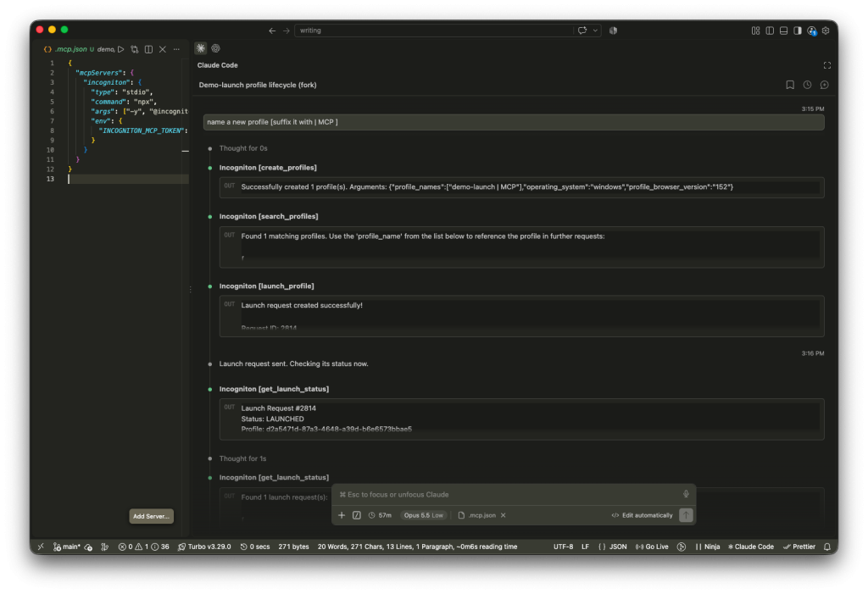Open the chat sparkle icon in title bar
This screenshot has height=594, width=868.
pos(582,31)
